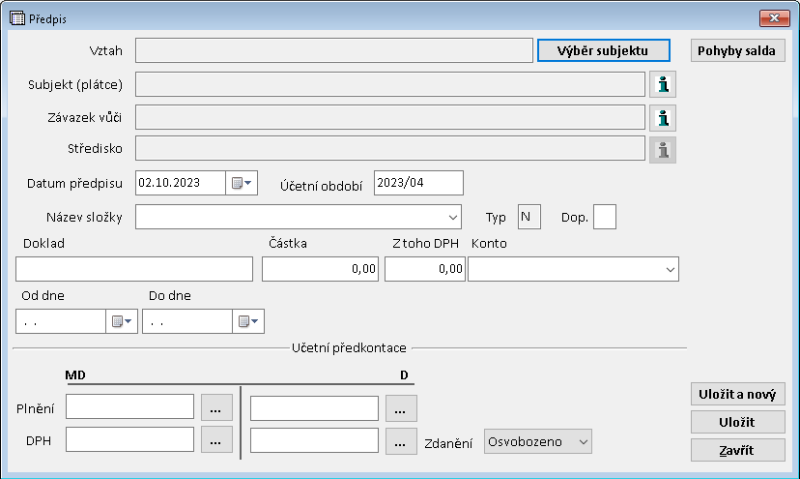Click the info icon beside the Středisko field
Image resolution: width=800 pixels, height=479 pixels.
[x=663, y=150]
